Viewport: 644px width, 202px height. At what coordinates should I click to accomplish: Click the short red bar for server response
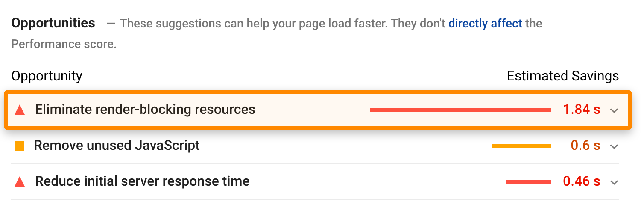[528, 182]
